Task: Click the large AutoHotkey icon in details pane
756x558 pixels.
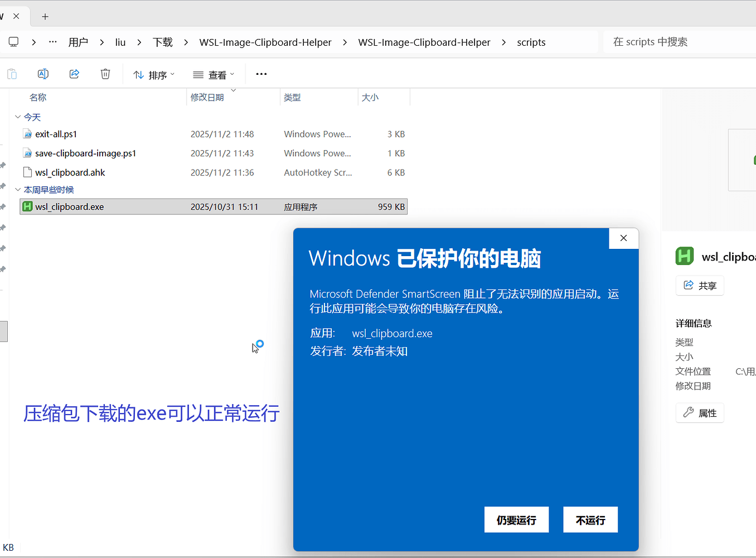Action: (685, 256)
